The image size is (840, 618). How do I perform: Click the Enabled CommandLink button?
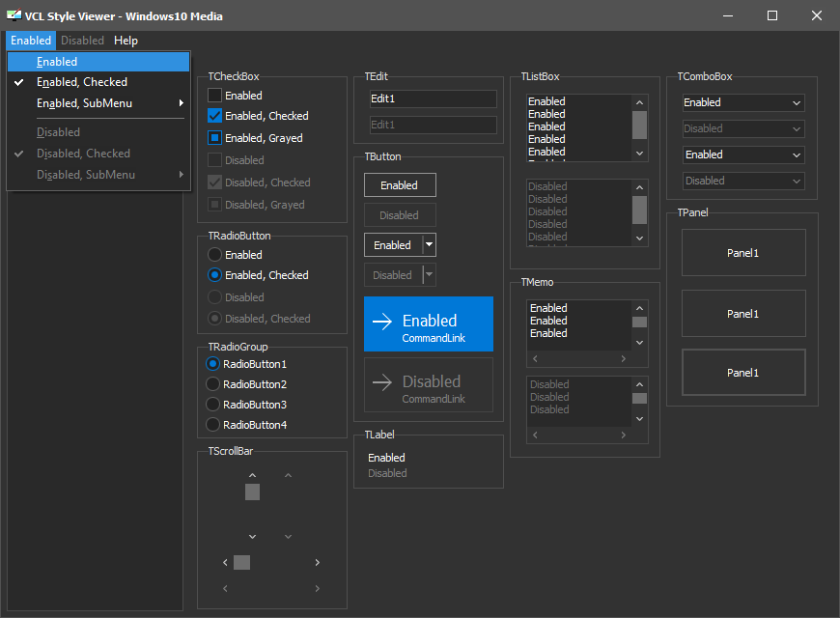429,323
